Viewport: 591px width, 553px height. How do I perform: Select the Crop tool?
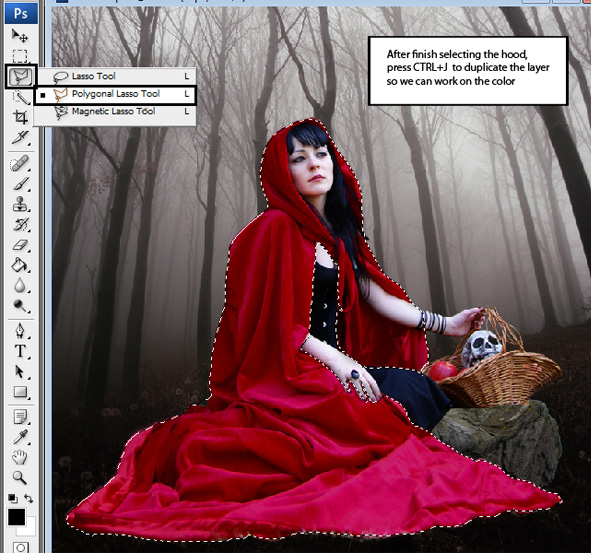20,117
